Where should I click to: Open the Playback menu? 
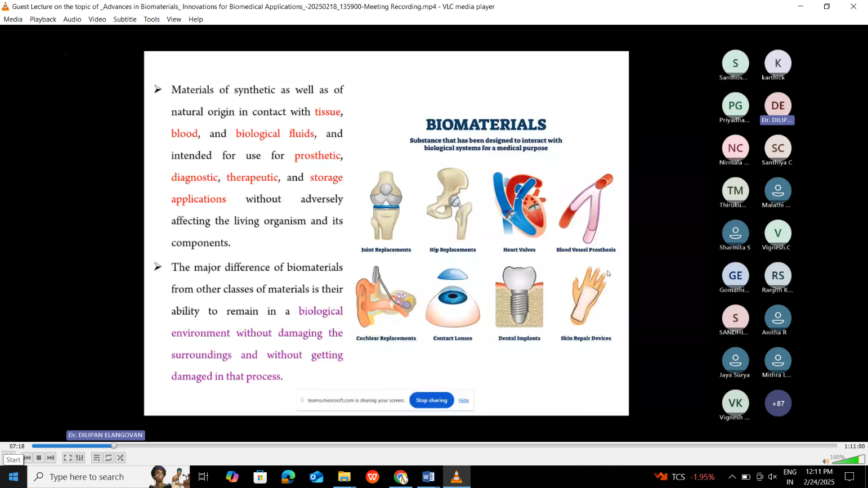(x=43, y=19)
